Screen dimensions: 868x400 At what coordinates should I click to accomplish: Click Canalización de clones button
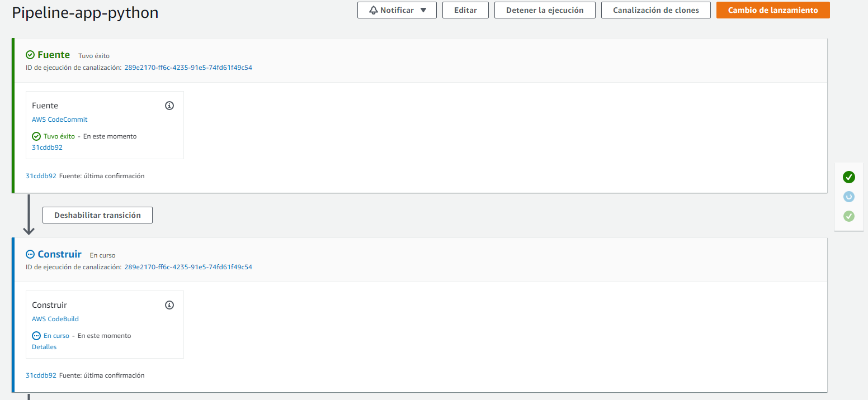click(x=655, y=10)
